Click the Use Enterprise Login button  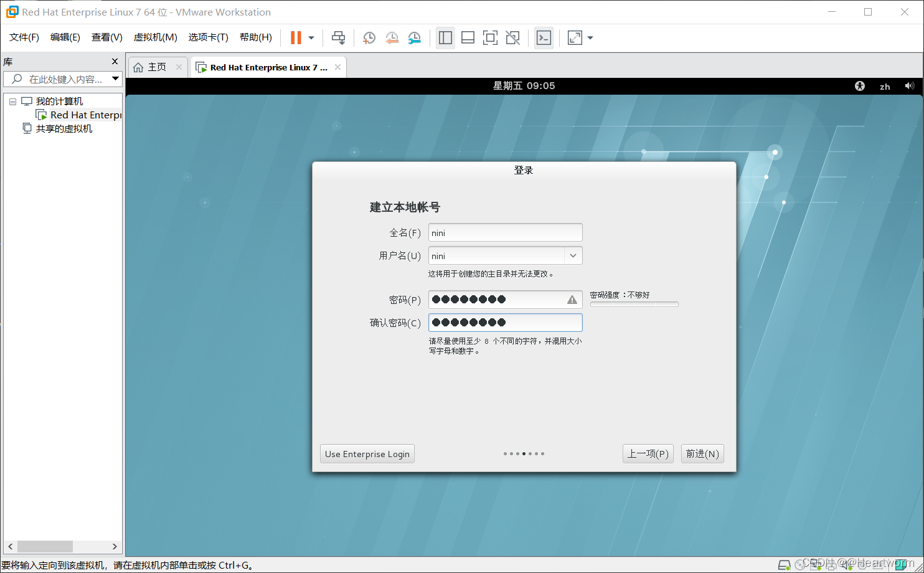click(367, 454)
